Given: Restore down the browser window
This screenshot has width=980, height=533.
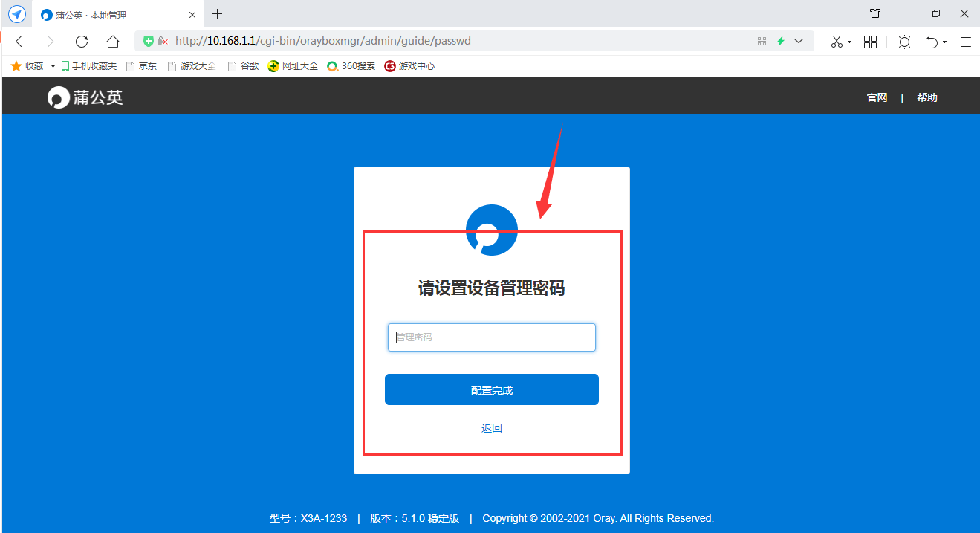Looking at the screenshot, I should (935, 13).
